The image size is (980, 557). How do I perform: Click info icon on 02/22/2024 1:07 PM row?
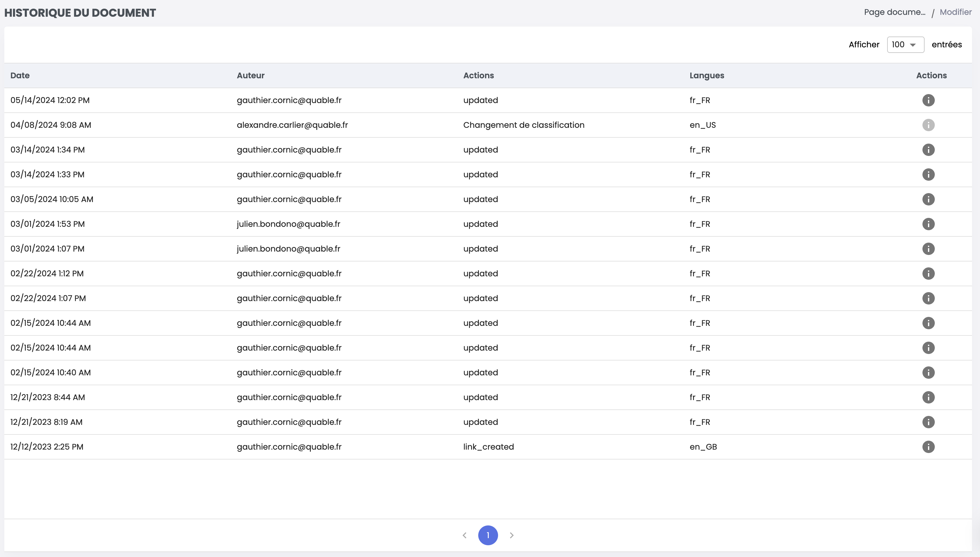tap(928, 298)
